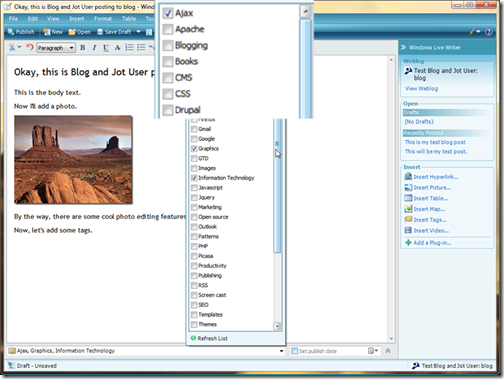This screenshot has width=504, height=379.
Task: Check the Open source category
Action: coord(194,217)
